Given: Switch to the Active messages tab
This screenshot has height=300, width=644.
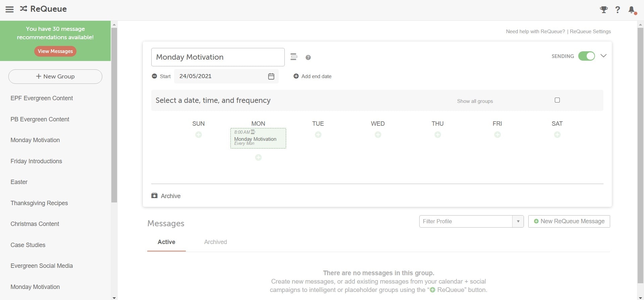Looking at the screenshot, I should [x=166, y=242].
